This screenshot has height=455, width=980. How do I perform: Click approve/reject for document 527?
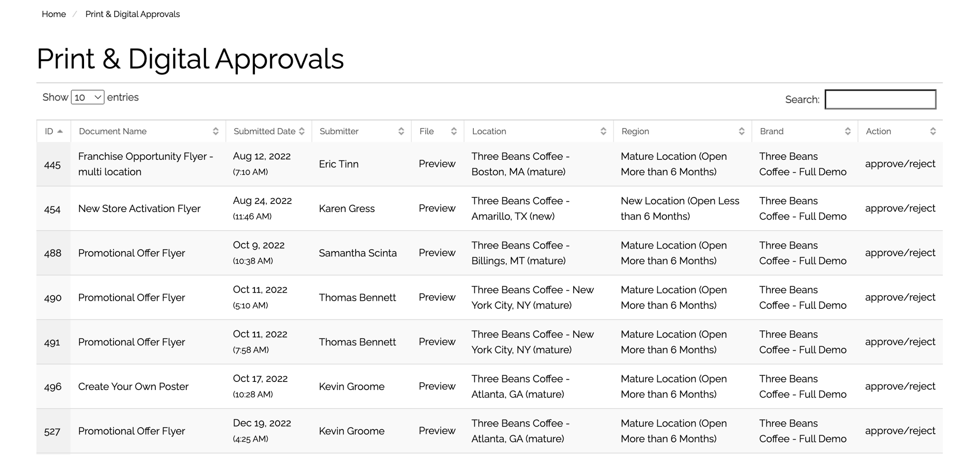900,431
